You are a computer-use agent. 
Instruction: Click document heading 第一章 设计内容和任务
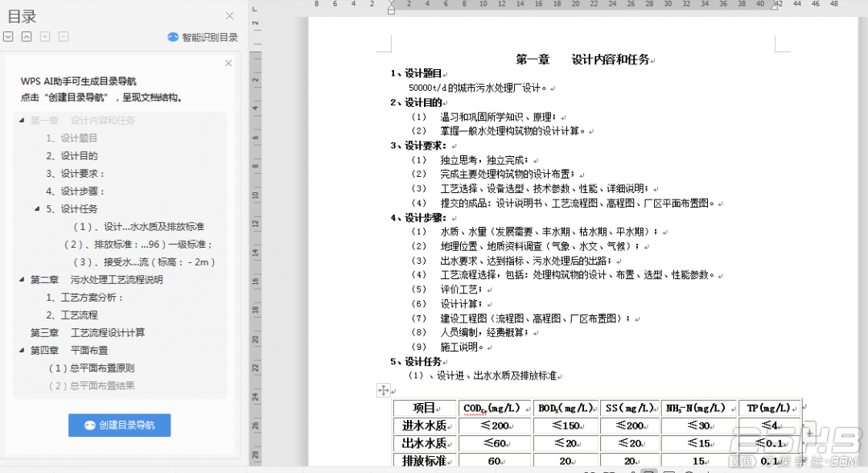click(582, 60)
